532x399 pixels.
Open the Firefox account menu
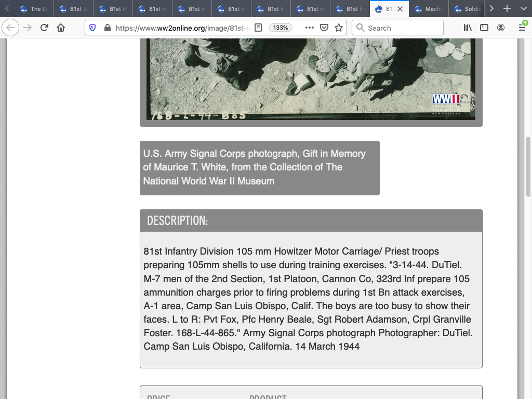tap(501, 28)
